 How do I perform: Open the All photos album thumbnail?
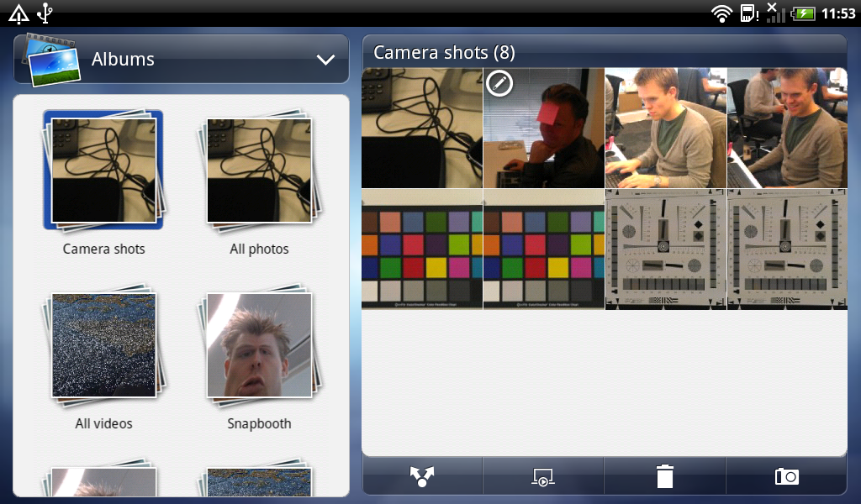point(259,170)
